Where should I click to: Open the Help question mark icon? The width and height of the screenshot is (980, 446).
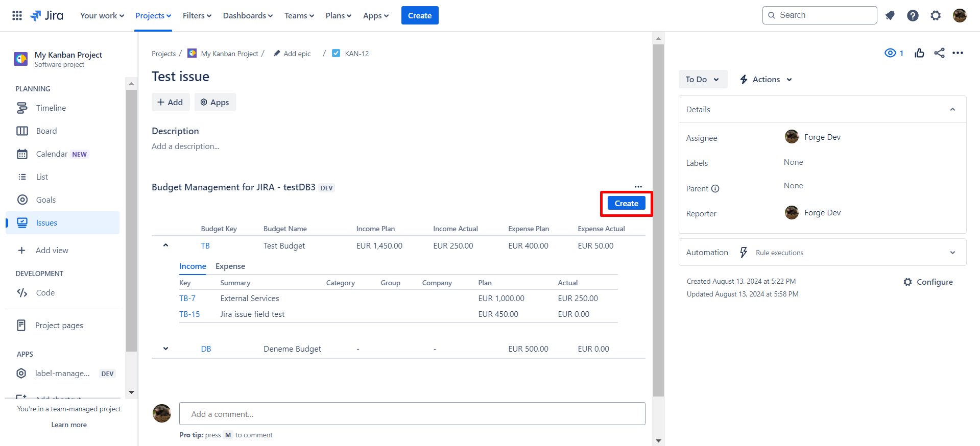click(x=913, y=15)
